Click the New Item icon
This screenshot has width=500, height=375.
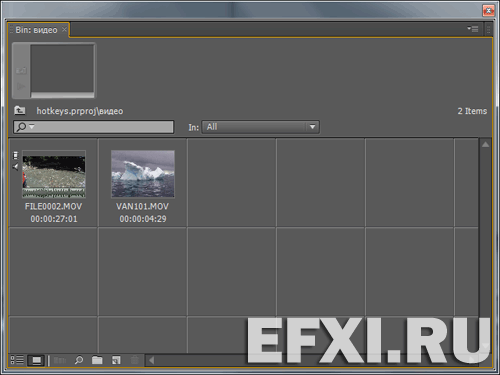116,360
